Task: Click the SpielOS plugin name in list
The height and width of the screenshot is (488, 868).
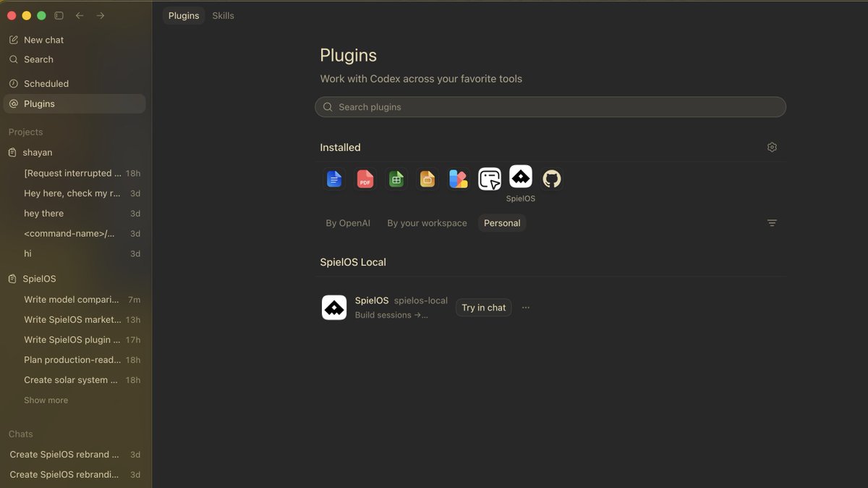Action: coord(372,300)
